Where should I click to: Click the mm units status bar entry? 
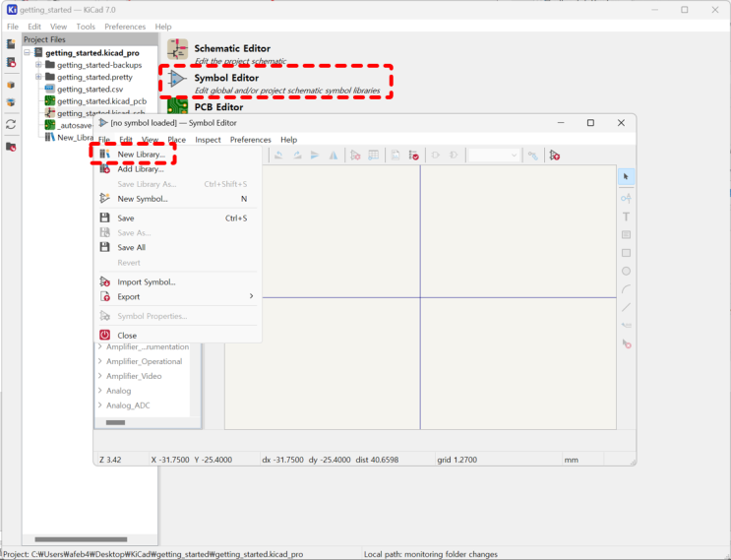(x=571, y=460)
